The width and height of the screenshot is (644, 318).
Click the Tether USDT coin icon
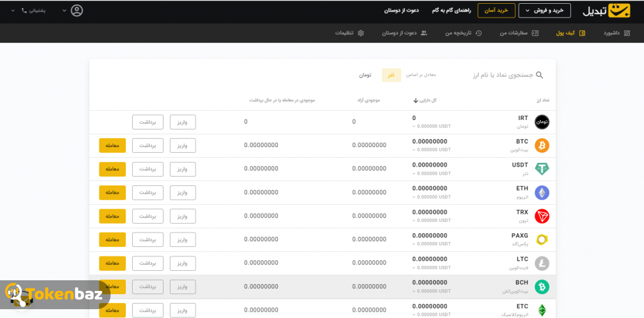[x=541, y=169]
